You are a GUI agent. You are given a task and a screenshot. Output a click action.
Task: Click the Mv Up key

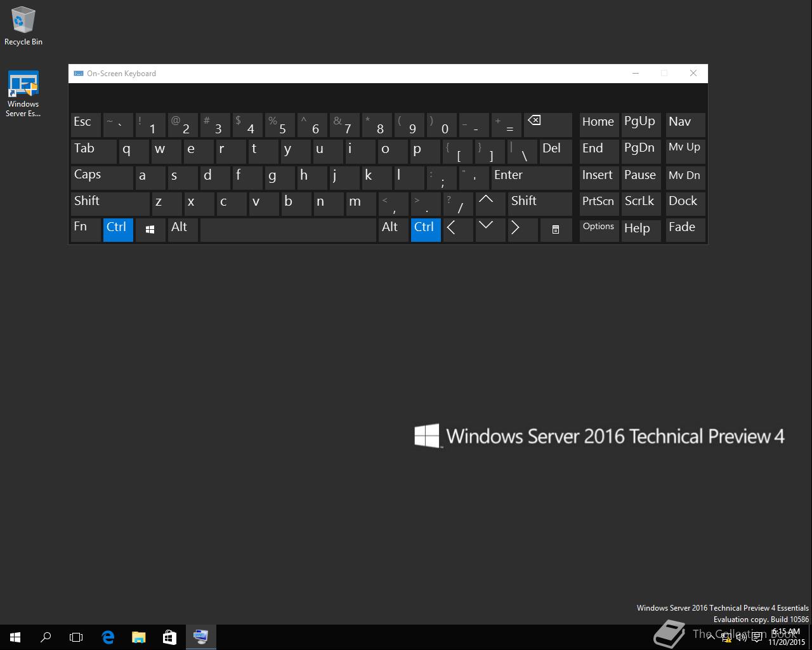685,151
